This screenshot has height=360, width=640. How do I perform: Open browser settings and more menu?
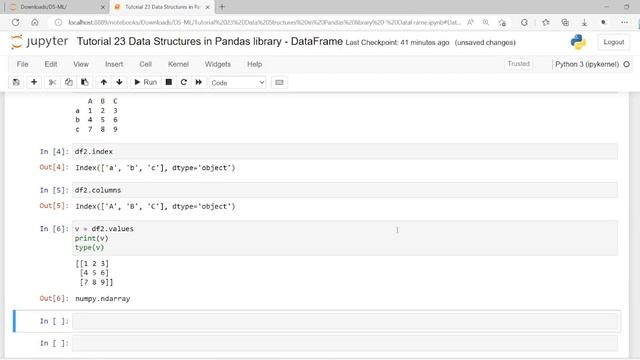624,22
